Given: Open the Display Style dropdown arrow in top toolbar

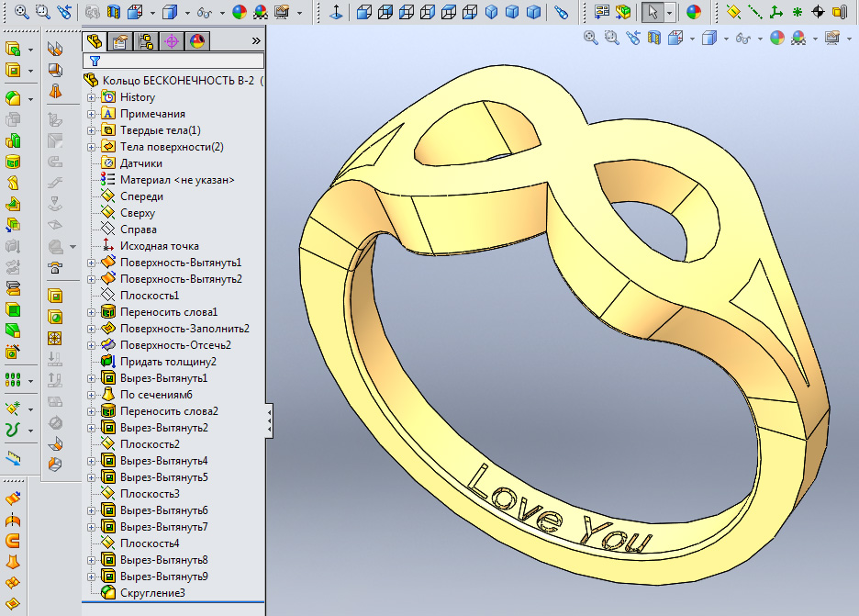Looking at the screenshot, I should click(x=186, y=13).
